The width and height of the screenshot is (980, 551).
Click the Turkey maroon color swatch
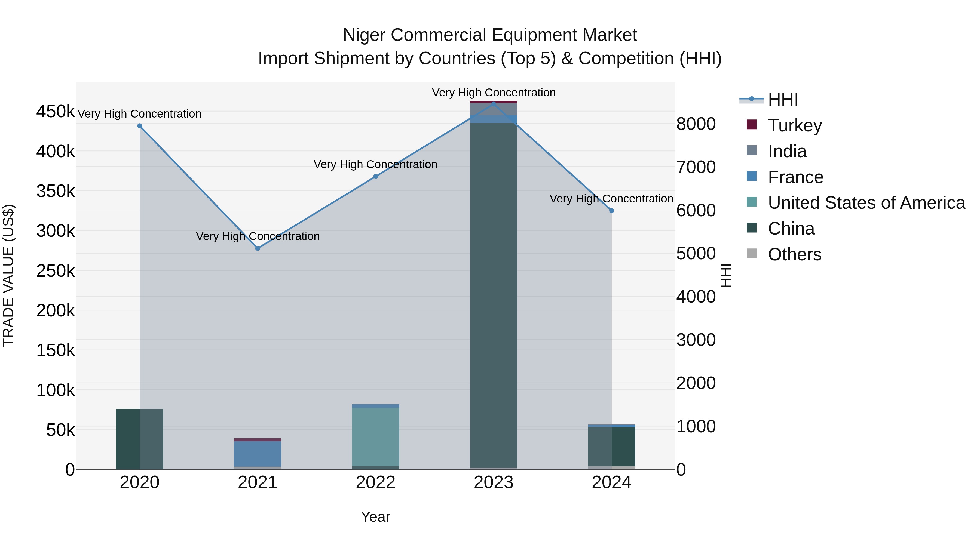(x=752, y=124)
